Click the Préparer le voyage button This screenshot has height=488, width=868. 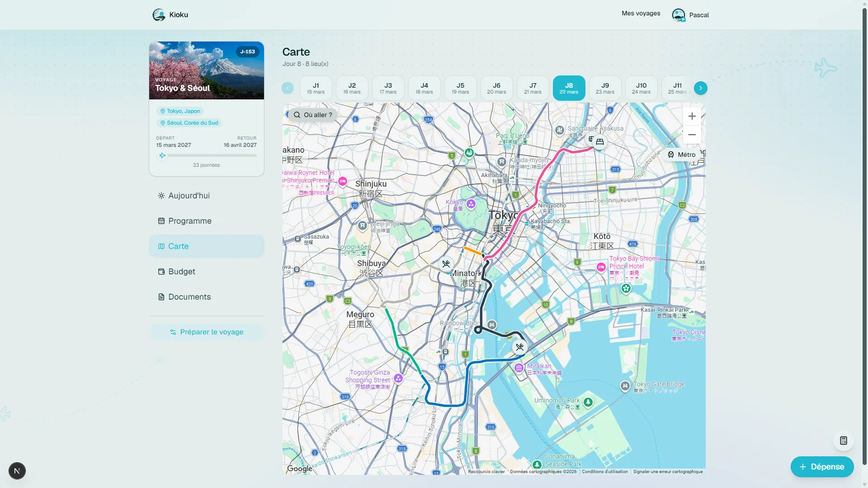[x=207, y=332]
